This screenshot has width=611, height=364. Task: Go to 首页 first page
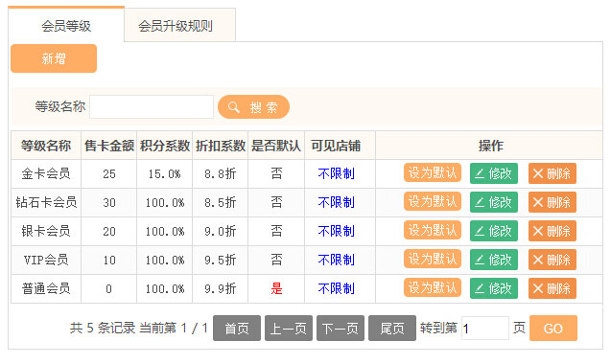click(237, 329)
